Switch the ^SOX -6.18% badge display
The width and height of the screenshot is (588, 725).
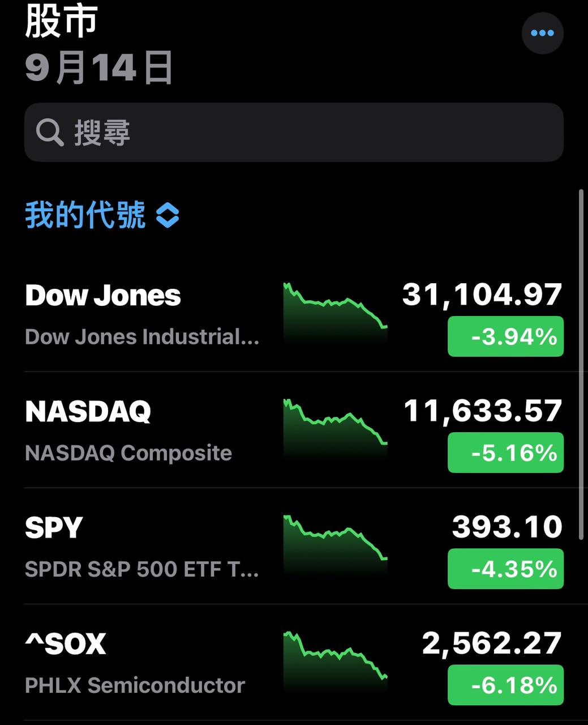coord(505,685)
